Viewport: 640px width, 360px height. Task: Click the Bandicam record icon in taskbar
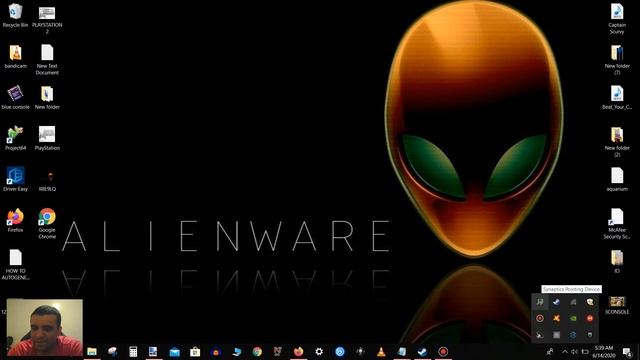pos(443,351)
